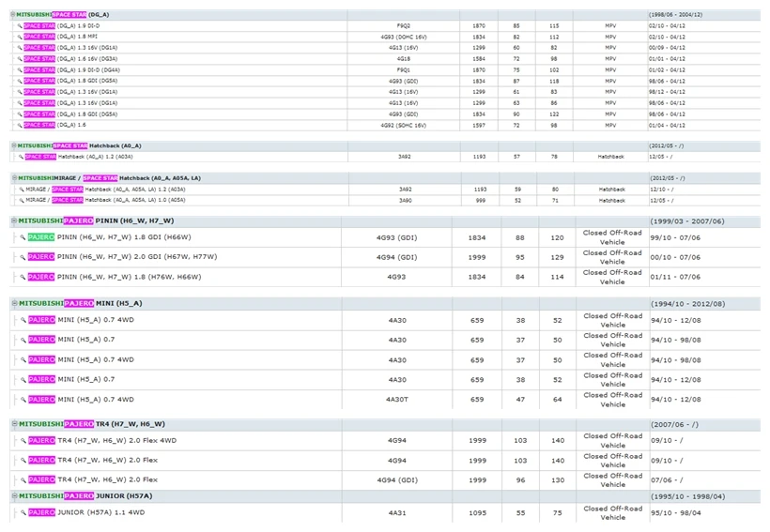Collapse the MITSUBISHI PAJERO TR4 group

click(15, 424)
